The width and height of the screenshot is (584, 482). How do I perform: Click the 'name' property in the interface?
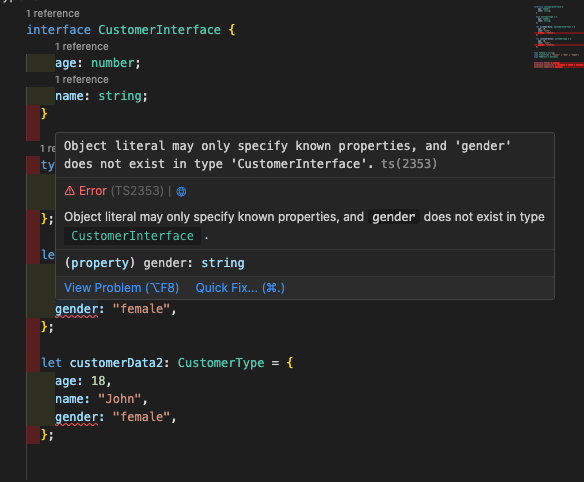tap(69, 96)
